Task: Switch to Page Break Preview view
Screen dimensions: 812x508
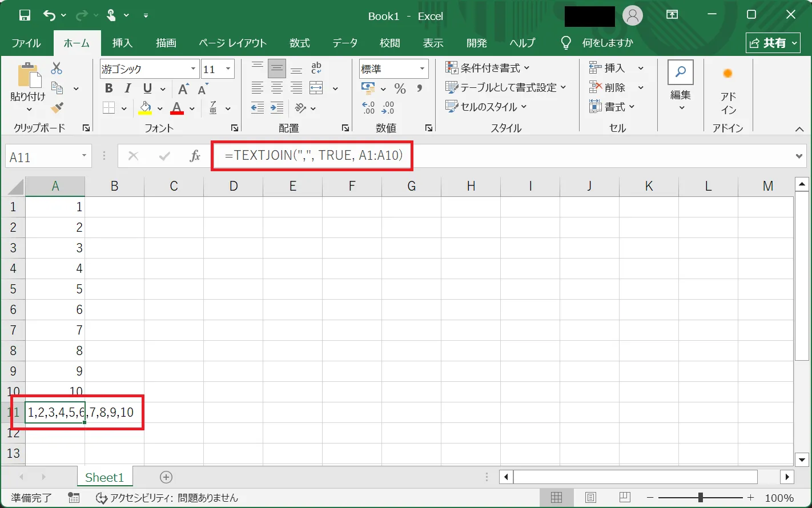Action: point(625,498)
